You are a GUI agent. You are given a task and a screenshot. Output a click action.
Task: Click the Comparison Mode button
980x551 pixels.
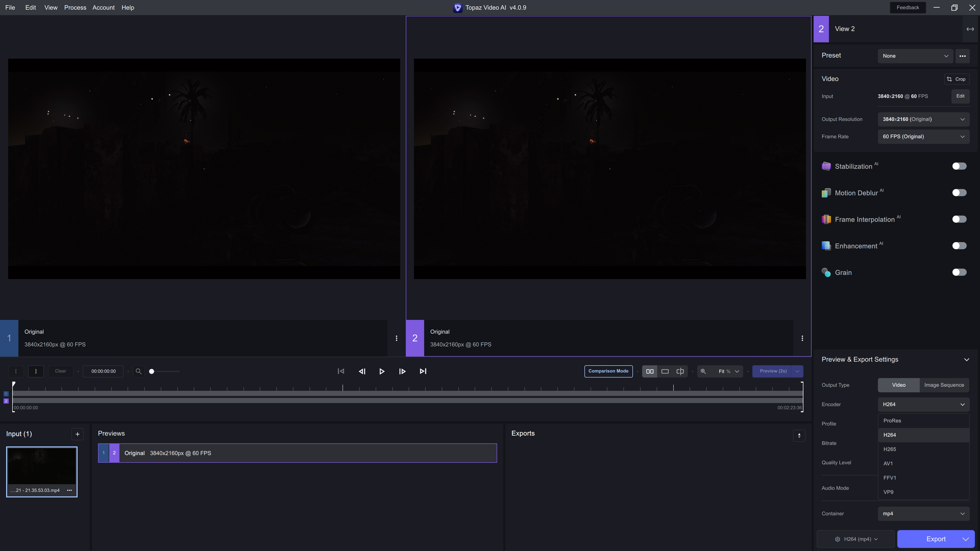[608, 371]
